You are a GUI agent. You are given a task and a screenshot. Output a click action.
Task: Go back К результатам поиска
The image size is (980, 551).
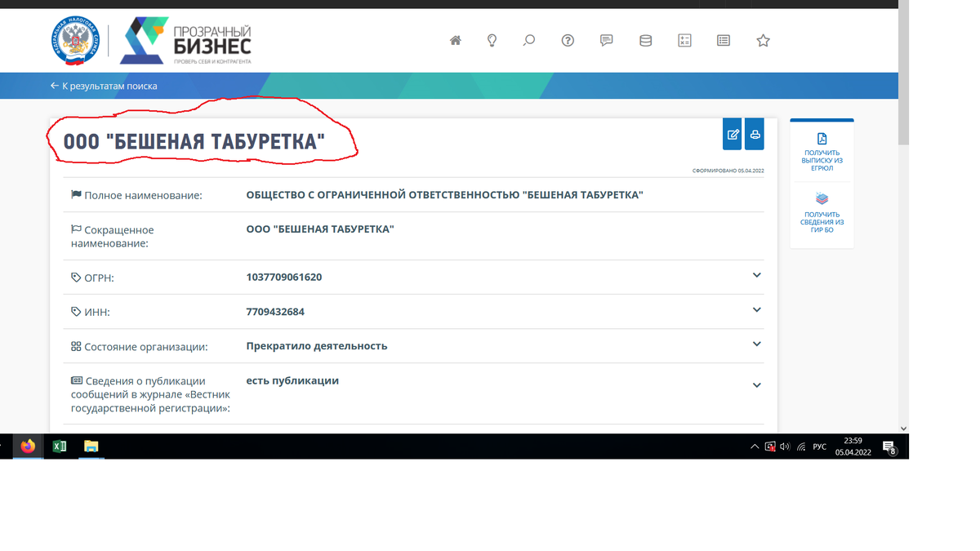coord(104,86)
